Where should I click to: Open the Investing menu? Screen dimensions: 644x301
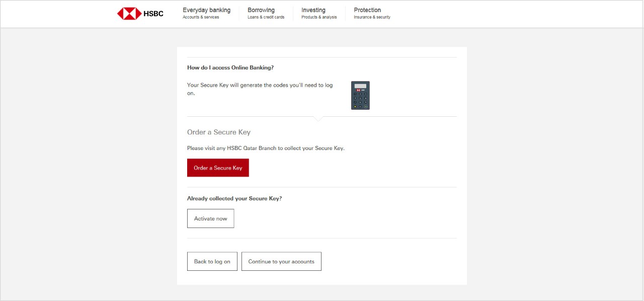[x=319, y=13]
